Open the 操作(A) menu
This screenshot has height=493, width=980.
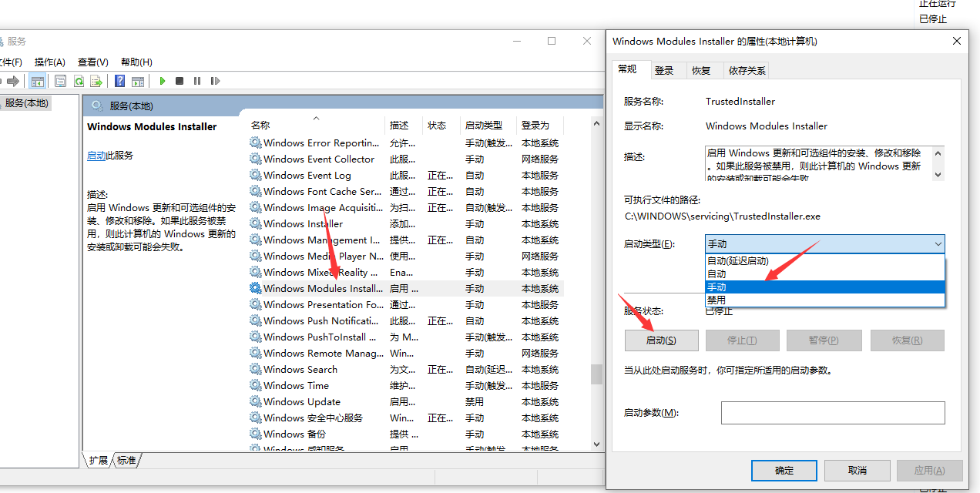(x=50, y=62)
